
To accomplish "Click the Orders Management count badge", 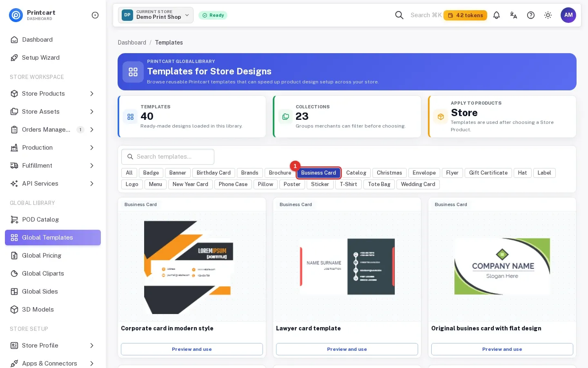I will pos(80,130).
